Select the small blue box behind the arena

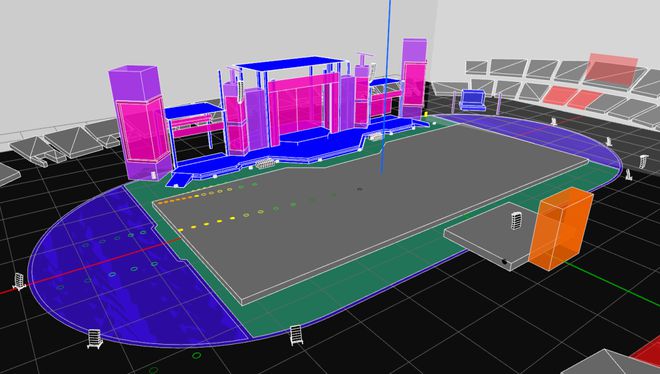pyautogui.click(x=473, y=100)
